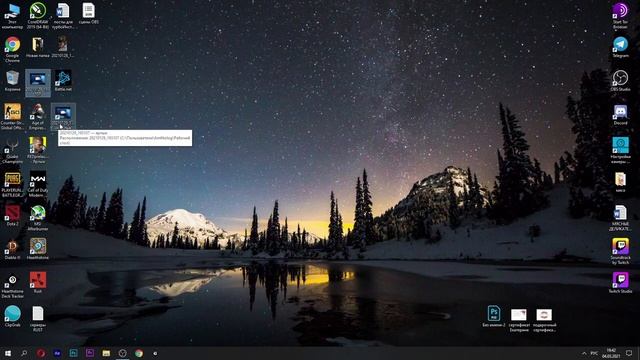Launch Quake Champions from the desktop

tap(12, 151)
